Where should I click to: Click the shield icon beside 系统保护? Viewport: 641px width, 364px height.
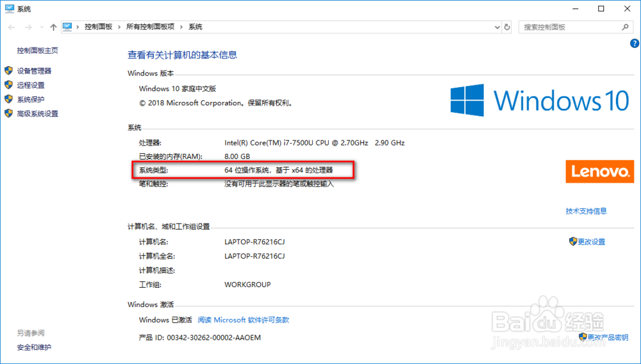pos(8,99)
